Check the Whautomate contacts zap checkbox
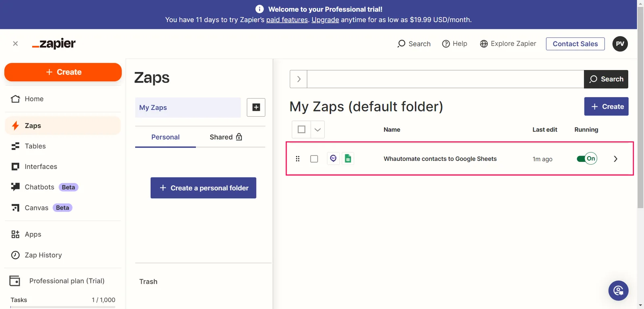644x309 pixels. [x=314, y=159]
